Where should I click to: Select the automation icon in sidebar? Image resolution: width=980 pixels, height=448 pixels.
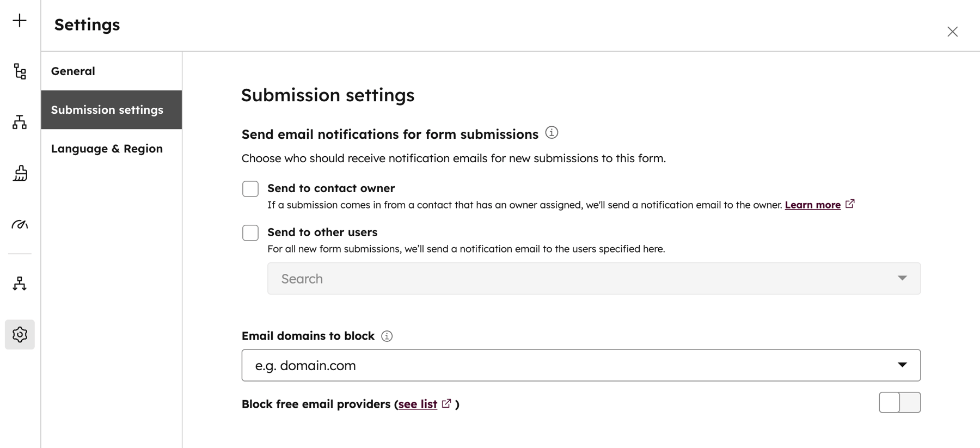[x=20, y=283]
